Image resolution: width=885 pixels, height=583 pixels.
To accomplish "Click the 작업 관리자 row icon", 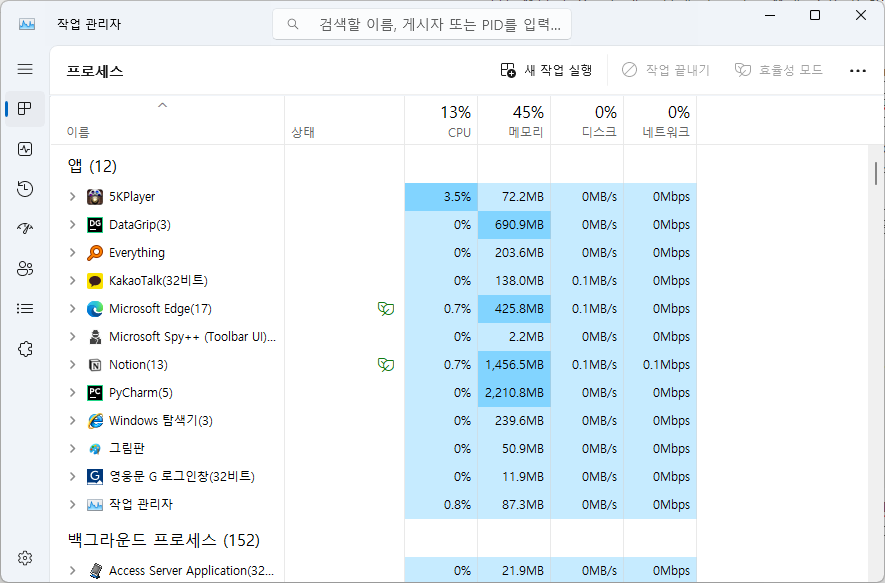I will [x=95, y=505].
